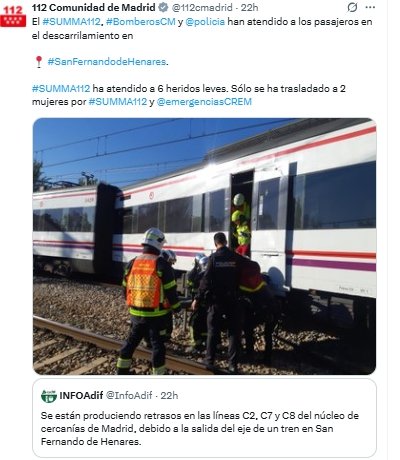
Task: Open the tweet's 22h timestamp
Action: click(249, 7)
